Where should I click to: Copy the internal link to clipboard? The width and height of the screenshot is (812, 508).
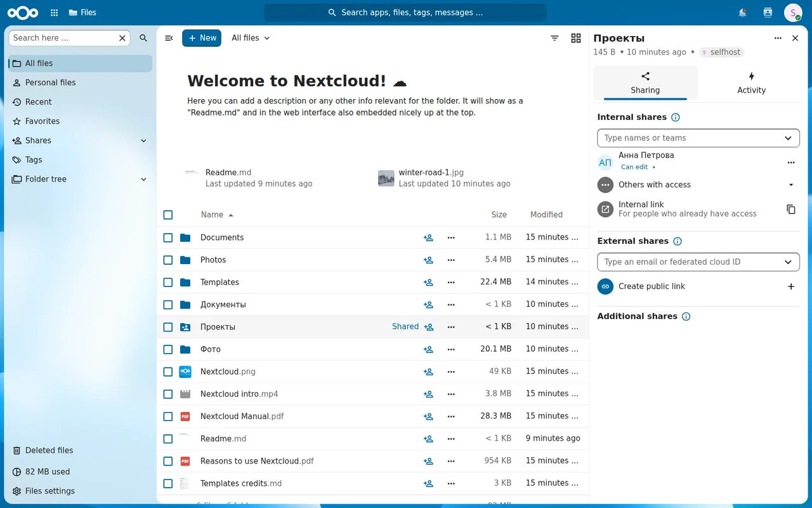(791, 210)
